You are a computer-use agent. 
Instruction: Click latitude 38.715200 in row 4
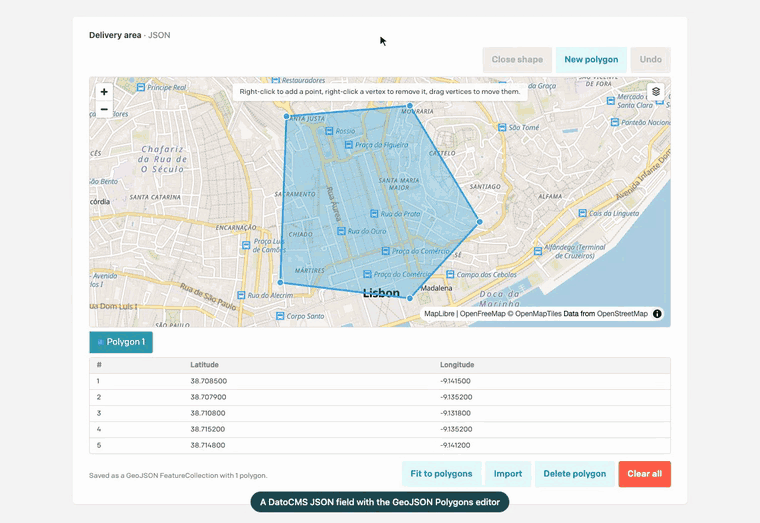tap(208, 429)
